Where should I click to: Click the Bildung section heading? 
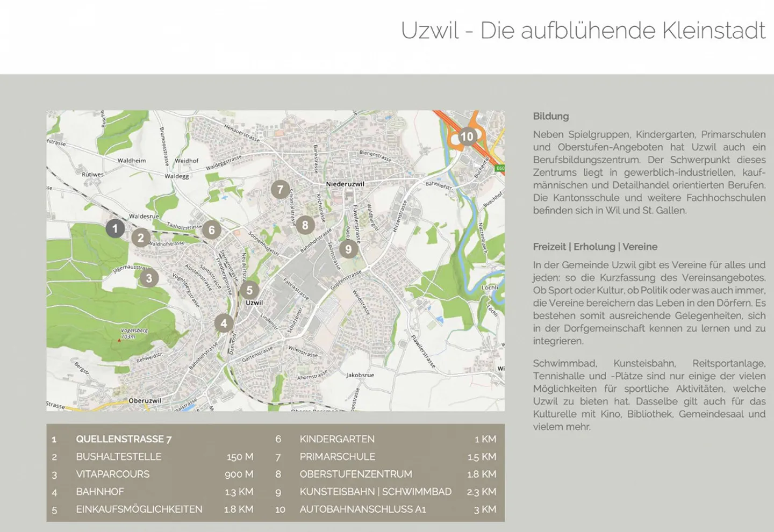pos(550,116)
